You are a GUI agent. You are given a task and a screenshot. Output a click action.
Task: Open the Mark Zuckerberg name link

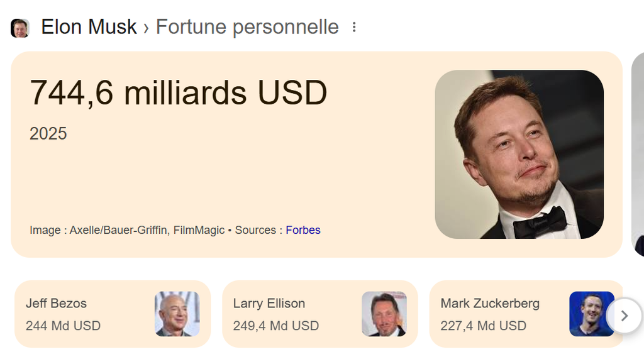(489, 303)
